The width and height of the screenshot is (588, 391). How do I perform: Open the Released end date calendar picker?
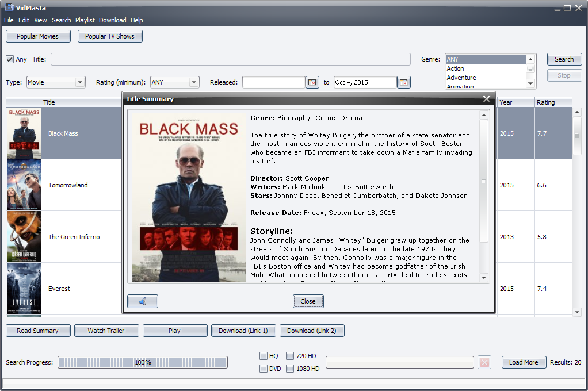click(403, 82)
